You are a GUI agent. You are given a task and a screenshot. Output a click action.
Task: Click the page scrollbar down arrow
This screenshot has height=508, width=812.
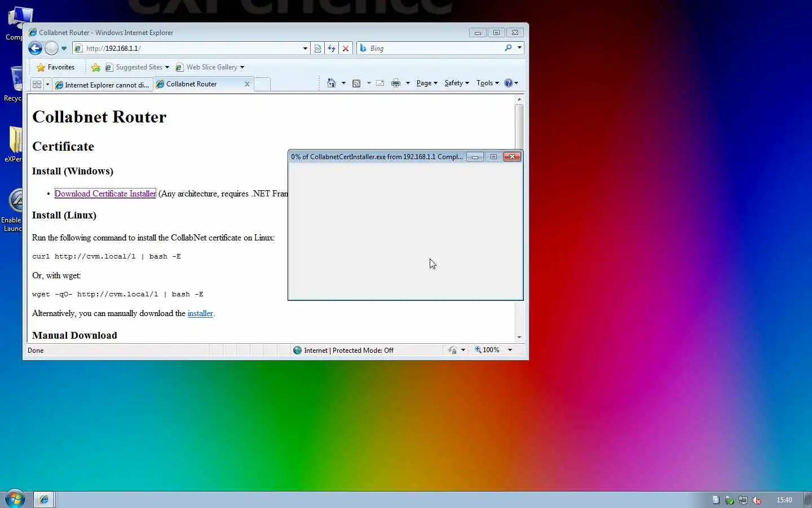519,337
